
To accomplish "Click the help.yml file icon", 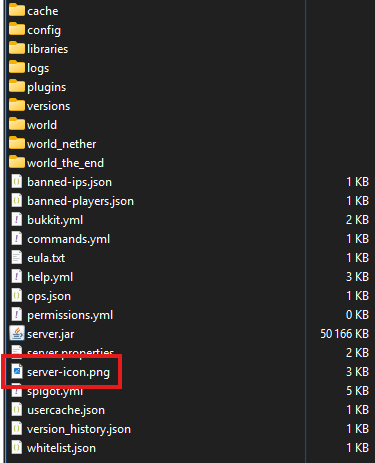I will pos(17,277).
